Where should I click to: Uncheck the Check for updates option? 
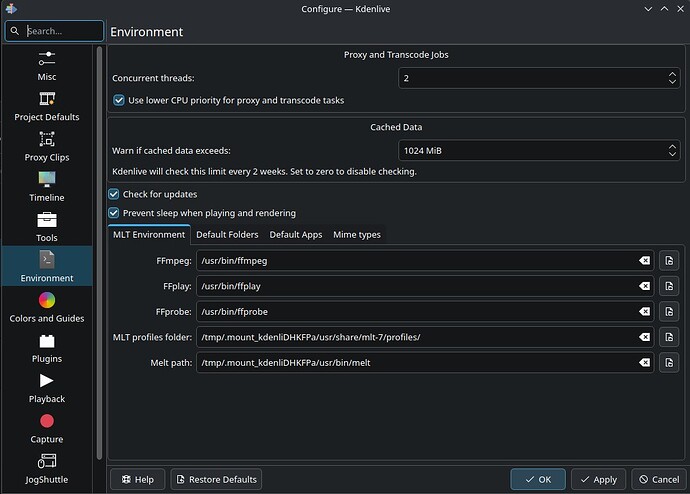tap(114, 194)
